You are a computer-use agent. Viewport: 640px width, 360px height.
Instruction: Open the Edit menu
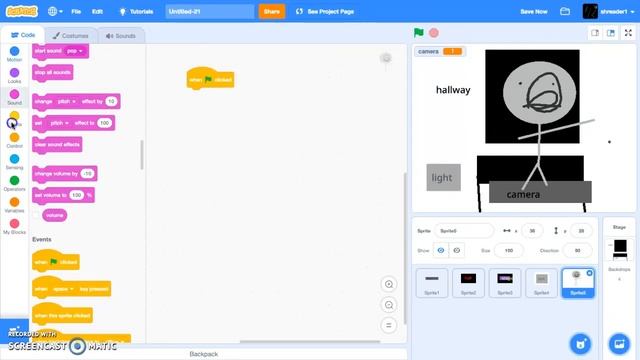(x=97, y=11)
